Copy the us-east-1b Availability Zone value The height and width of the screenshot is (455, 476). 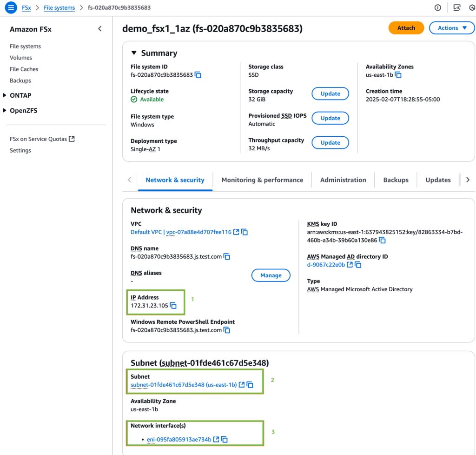tap(398, 75)
